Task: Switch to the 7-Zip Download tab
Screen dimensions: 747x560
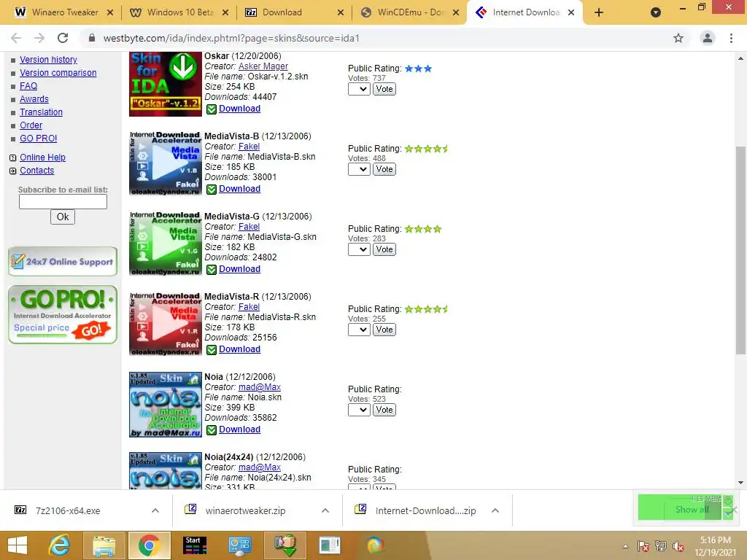Action: pos(295,12)
